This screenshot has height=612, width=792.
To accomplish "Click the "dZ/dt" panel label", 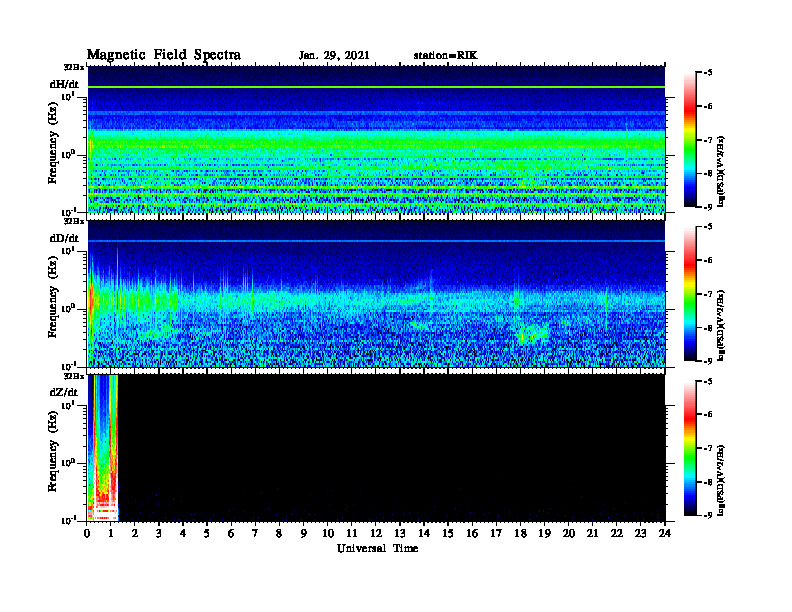I will pyautogui.click(x=64, y=392).
